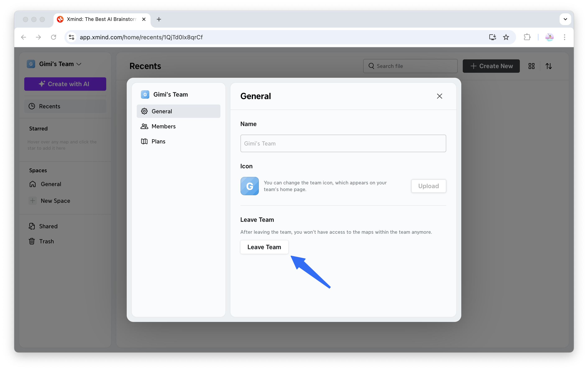Click the "Leave Team" section heading

[x=257, y=220]
